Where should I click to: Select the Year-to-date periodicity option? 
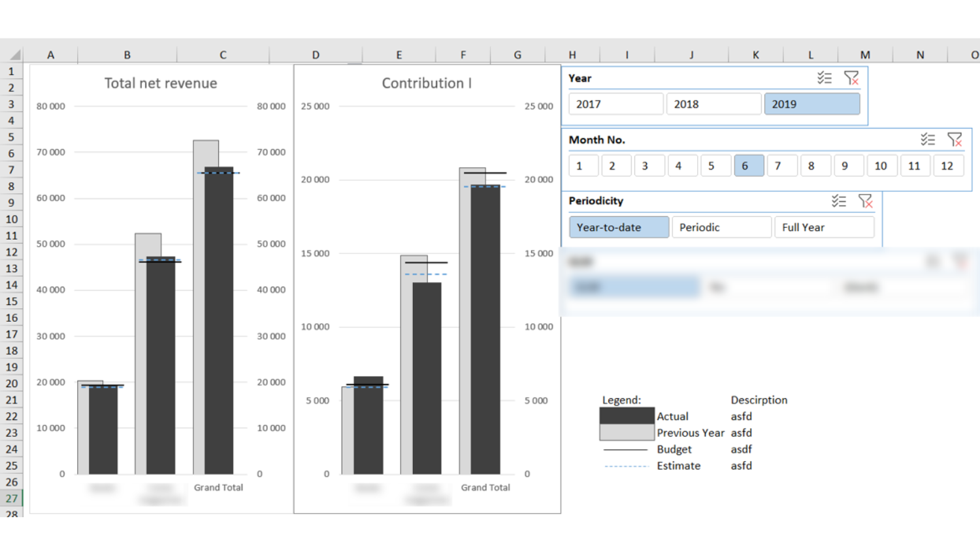click(x=618, y=227)
